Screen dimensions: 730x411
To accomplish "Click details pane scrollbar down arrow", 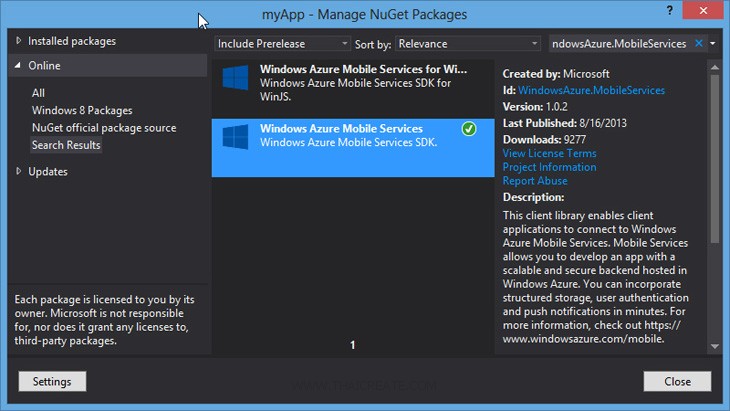I will point(715,346).
